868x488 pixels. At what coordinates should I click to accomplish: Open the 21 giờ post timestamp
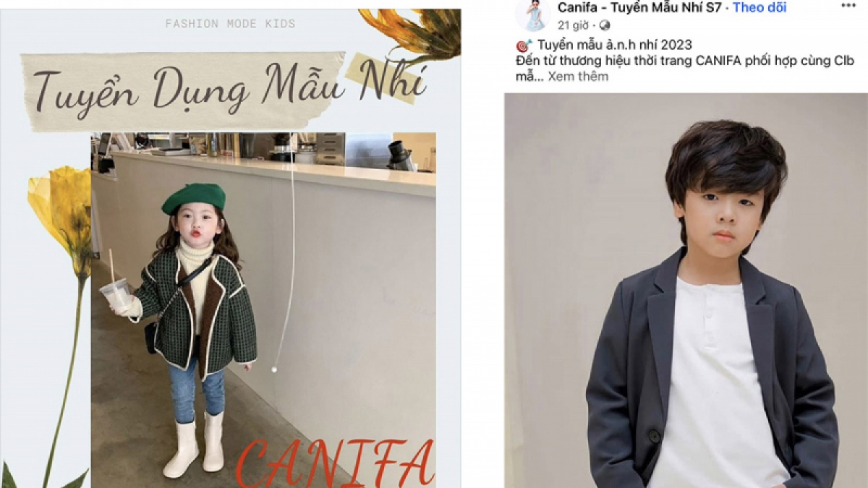pyautogui.click(x=573, y=25)
